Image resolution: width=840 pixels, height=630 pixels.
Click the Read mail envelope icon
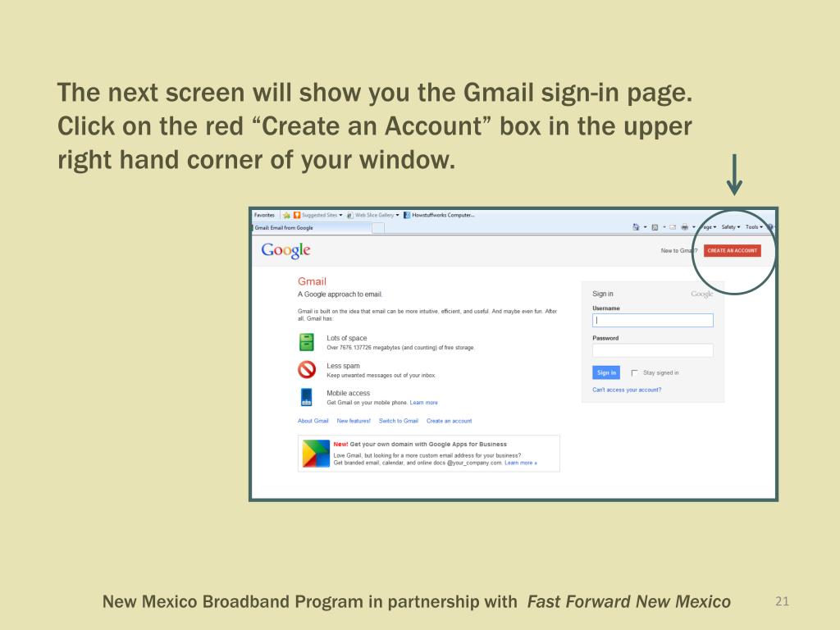(x=673, y=227)
